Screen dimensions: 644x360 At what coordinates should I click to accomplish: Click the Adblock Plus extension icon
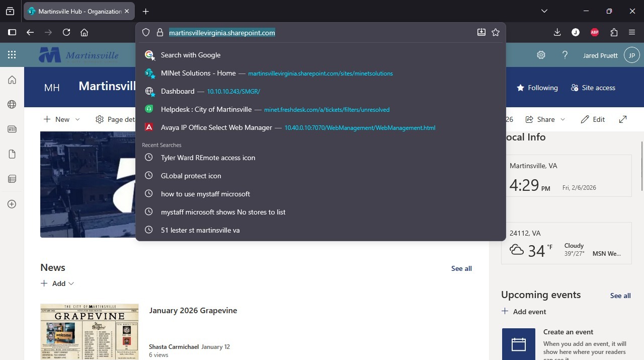tap(595, 32)
